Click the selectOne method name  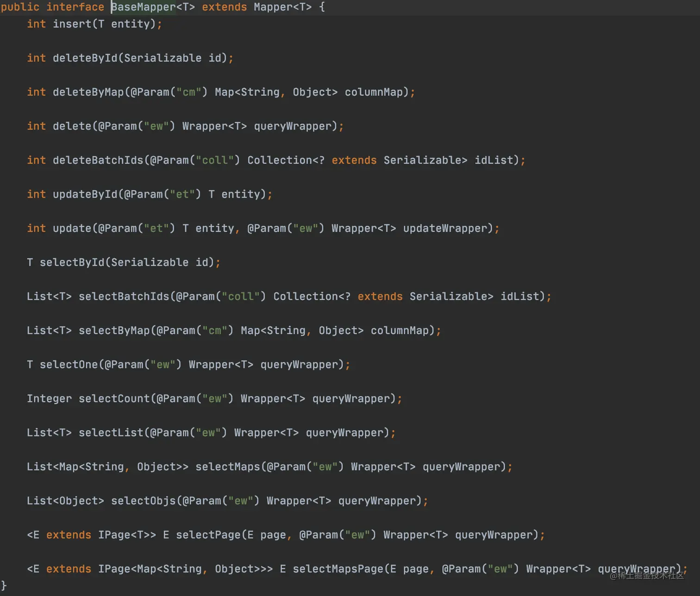(69, 365)
